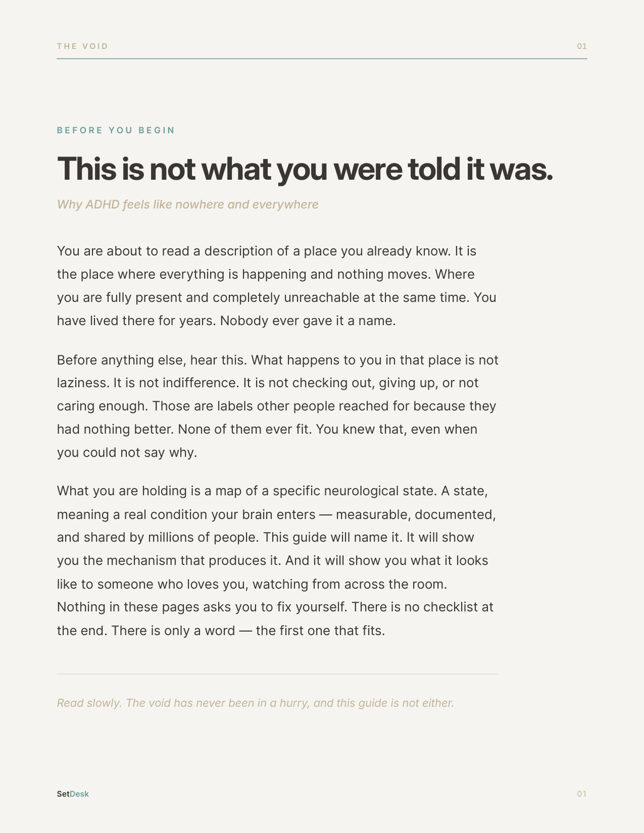Click the italic note 'Read slowly. The void has never…'
This screenshot has height=833, width=644.
pos(255,703)
